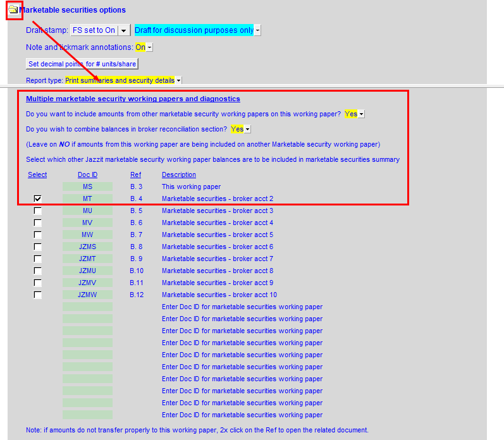
Task: Click the MV Doc ID green cell
Action: [87, 223]
